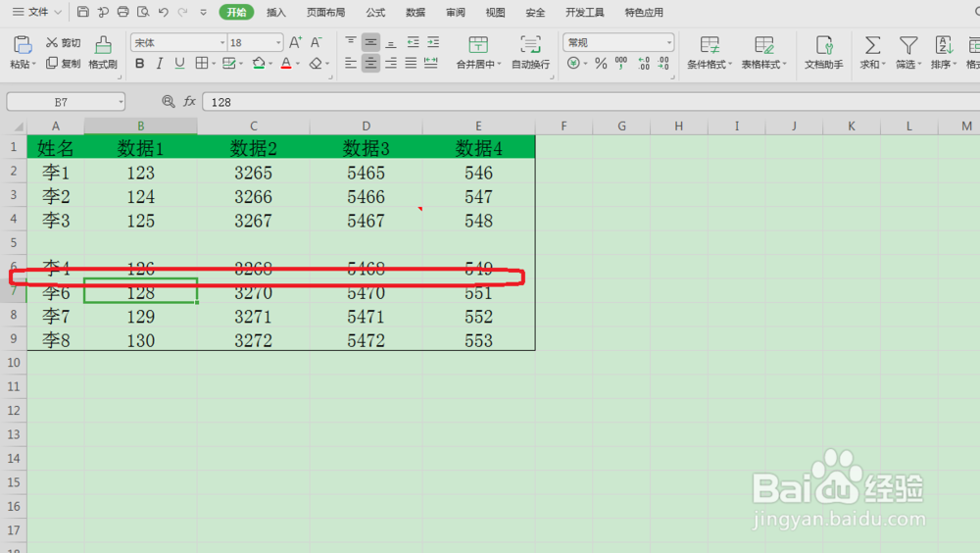
Task: Toggle Italic formatting
Action: pos(160,63)
